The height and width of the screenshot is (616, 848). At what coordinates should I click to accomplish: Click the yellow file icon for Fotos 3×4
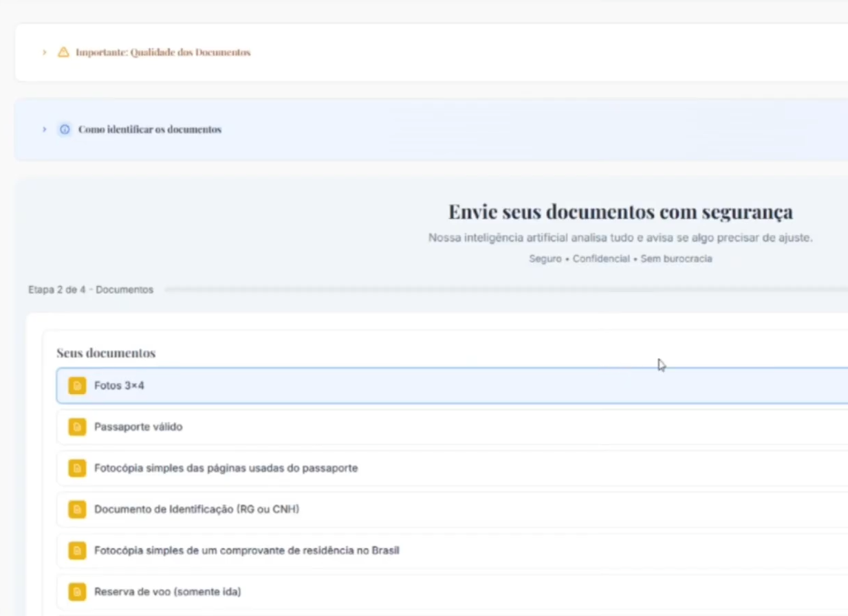(x=77, y=386)
